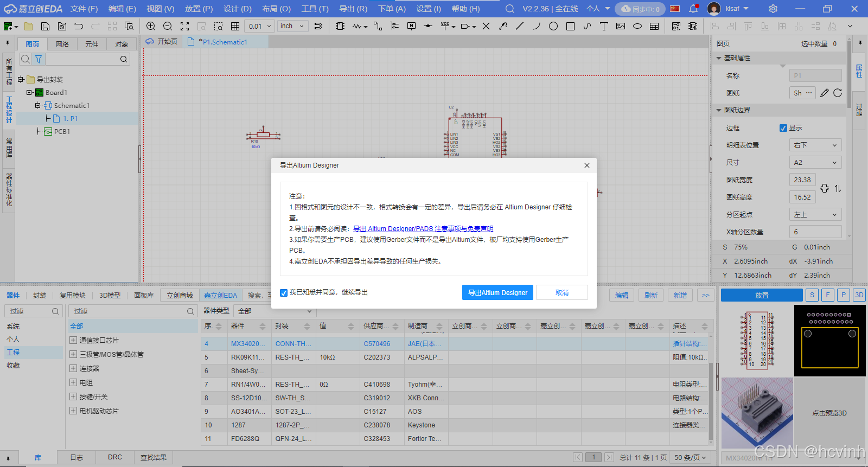This screenshot has width=868, height=467.
Task: Toggle the S view button in preview
Action: pyautogui.click(x=812, y=295)
